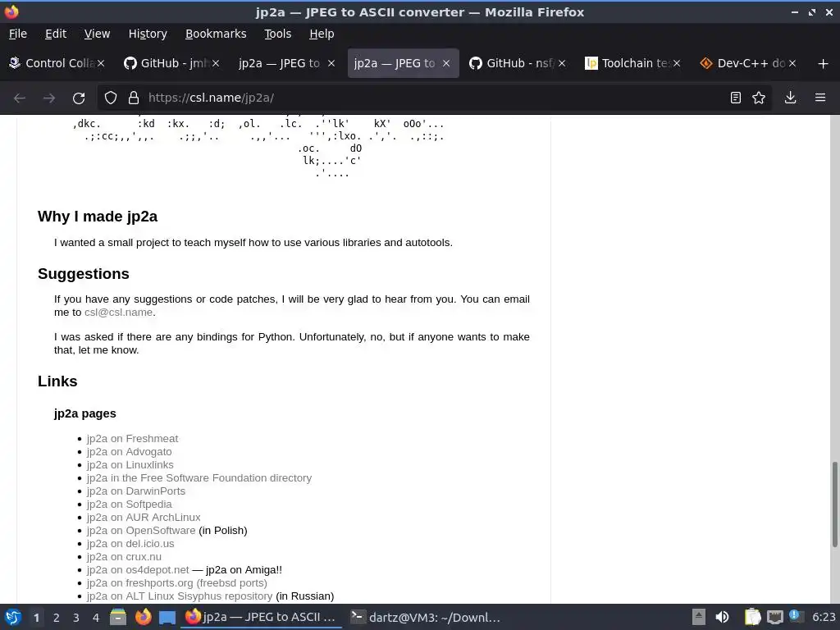840x630 pixels.
Task: Open jp2a on Freshmeat link
Action: pos(132,439)
